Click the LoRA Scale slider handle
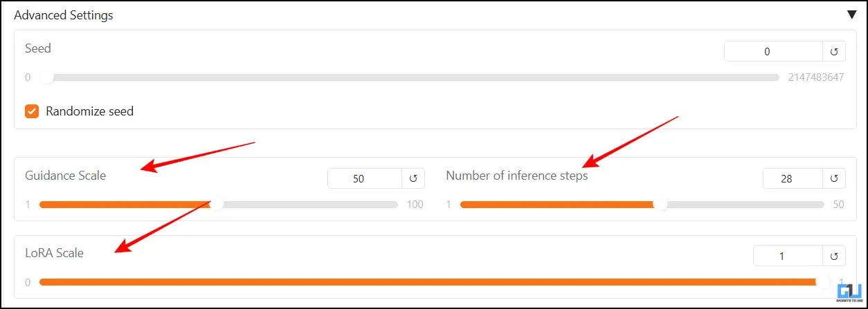Viewport: 868px width, 309px height. pos(823,282)
